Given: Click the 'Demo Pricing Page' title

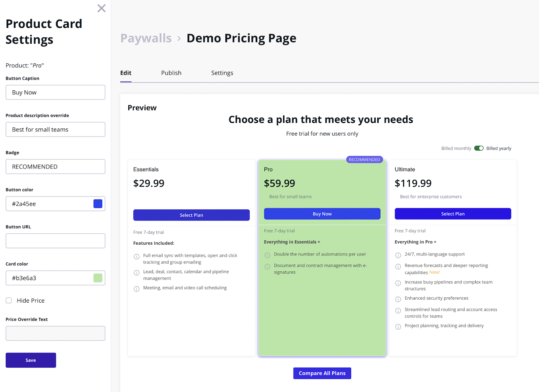Looking at the screenshot, I should point(241,38).
